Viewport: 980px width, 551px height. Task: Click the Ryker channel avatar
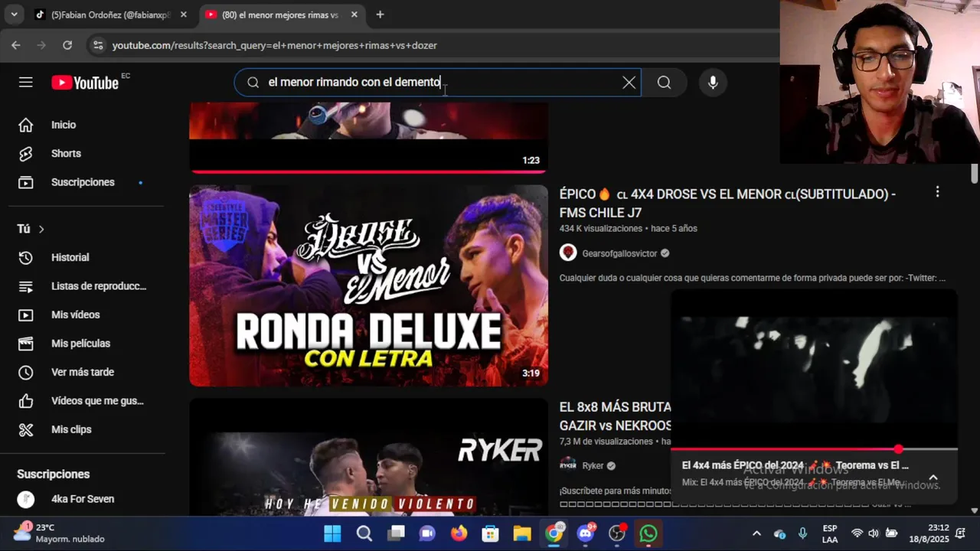(x=568, y=465)
